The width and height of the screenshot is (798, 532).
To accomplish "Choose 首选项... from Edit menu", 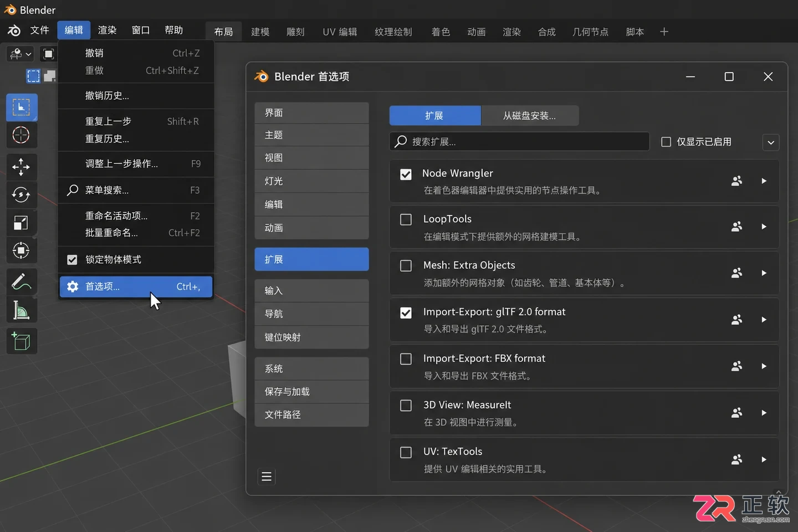I will point(136,287).
